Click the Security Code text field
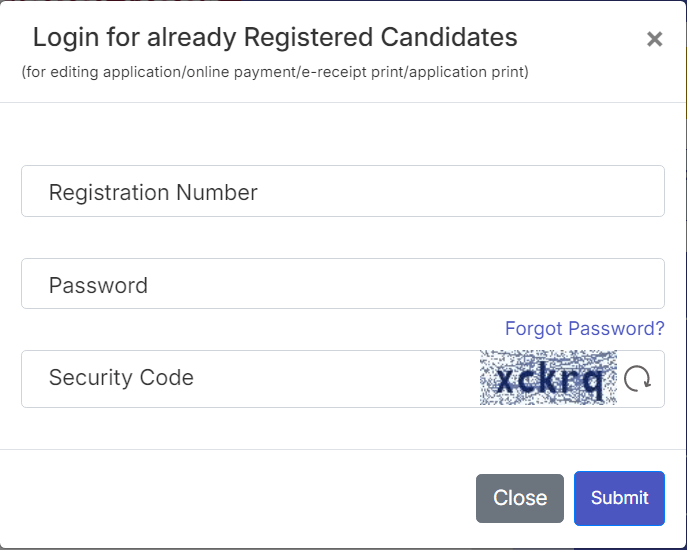 point(250,379)
